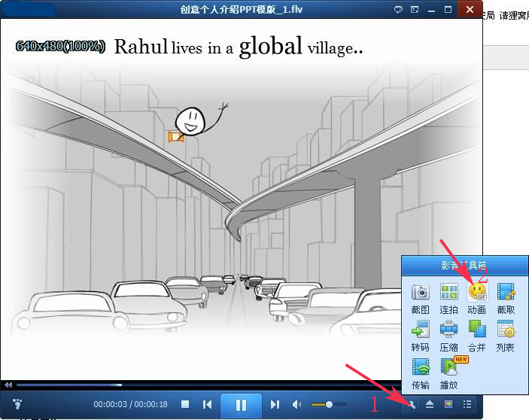The image size is (529, 420).
Task: Click the 动画 GIF maker icon
Action: [x=477, y=293]
